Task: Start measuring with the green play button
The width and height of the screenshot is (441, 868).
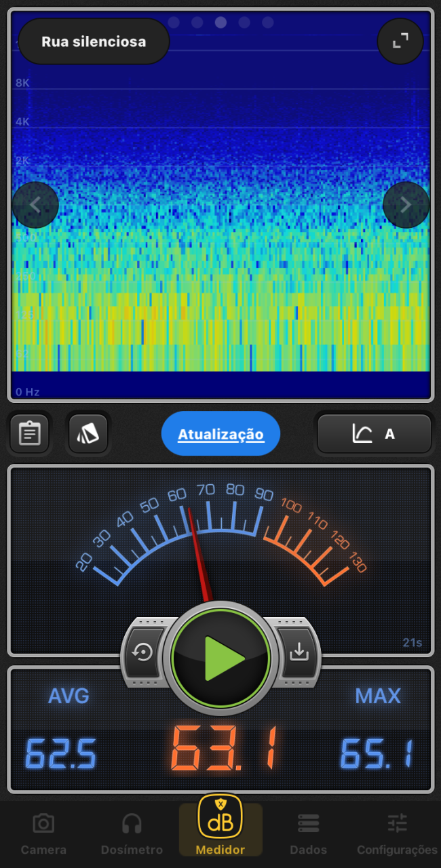Action: (x=220, y=656)
